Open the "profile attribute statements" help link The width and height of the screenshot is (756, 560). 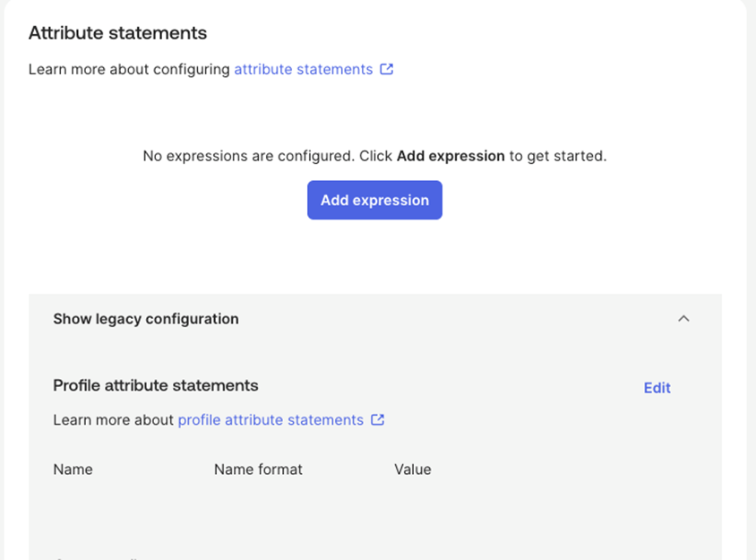tap(271, 419)
